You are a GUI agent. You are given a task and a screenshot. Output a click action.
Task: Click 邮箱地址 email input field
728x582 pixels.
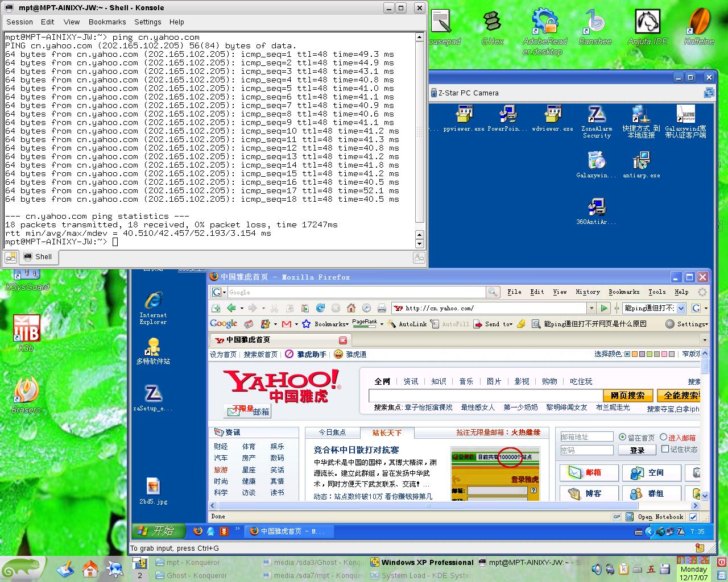coord(586,437)
